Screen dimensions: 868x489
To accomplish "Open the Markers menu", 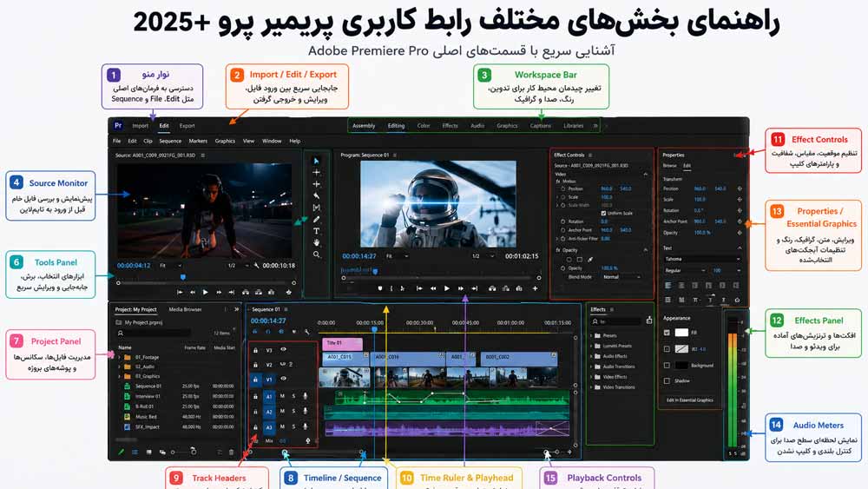I will click(x=198, y=142).
